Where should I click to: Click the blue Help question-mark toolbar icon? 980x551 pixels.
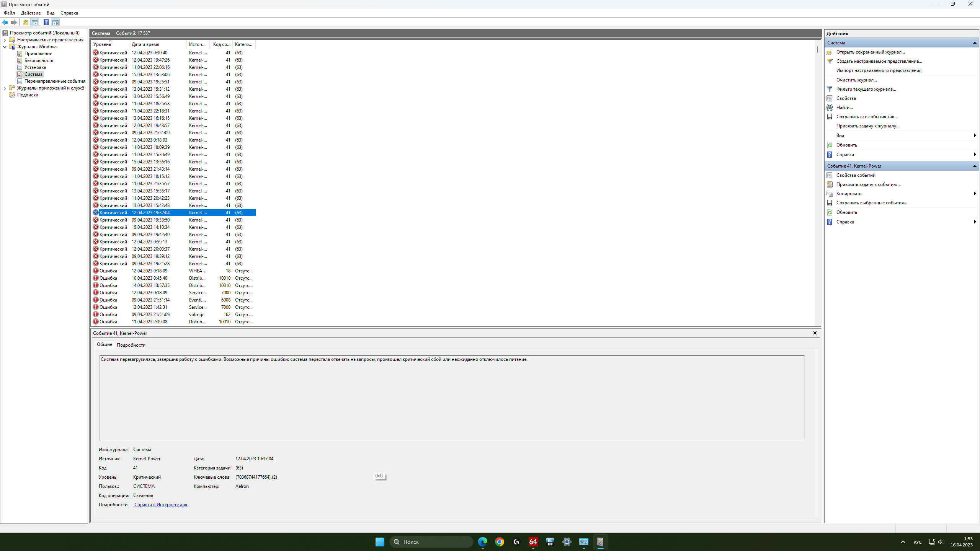(46, 22)
